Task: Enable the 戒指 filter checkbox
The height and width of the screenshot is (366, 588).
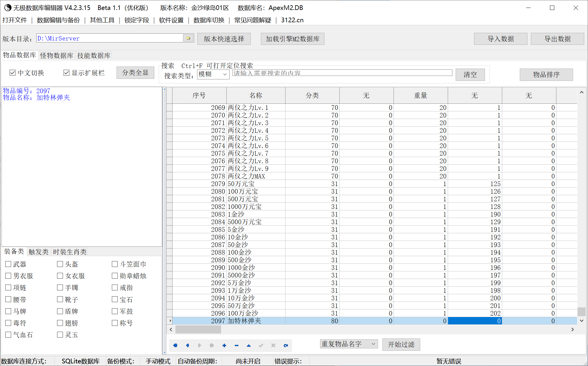Action: click(x=115, y=287)
